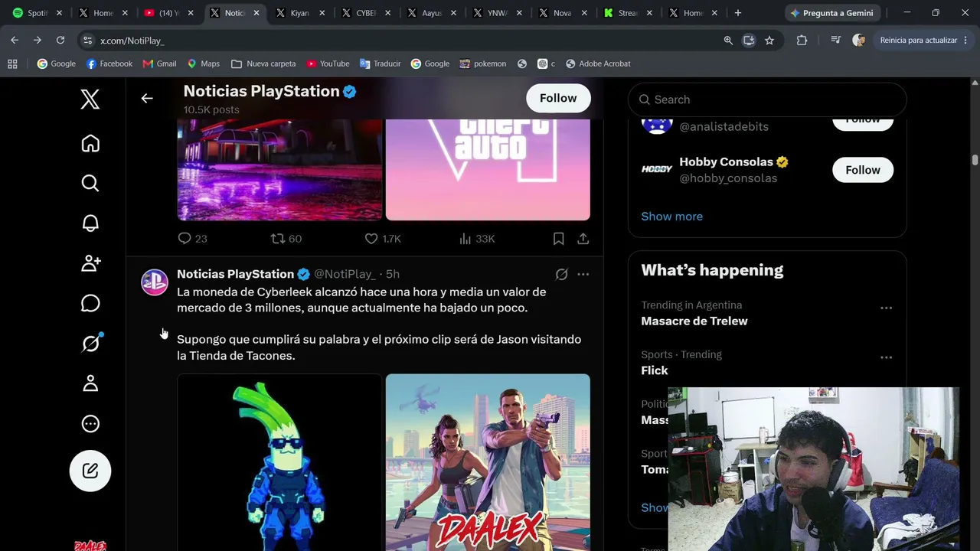Open the @NotiPlay_ handle on the post

pos(345,274)
